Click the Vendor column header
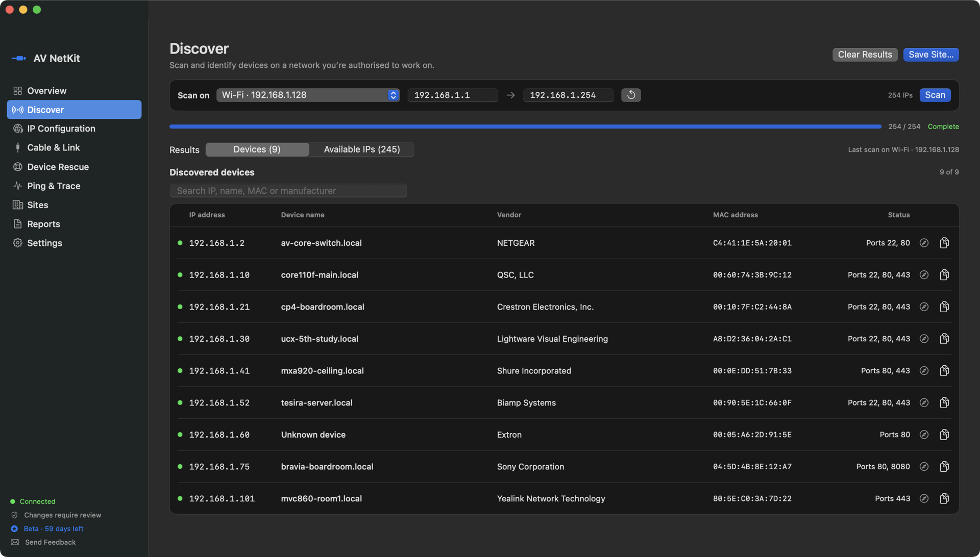The image size is (980, 557). 509,215
